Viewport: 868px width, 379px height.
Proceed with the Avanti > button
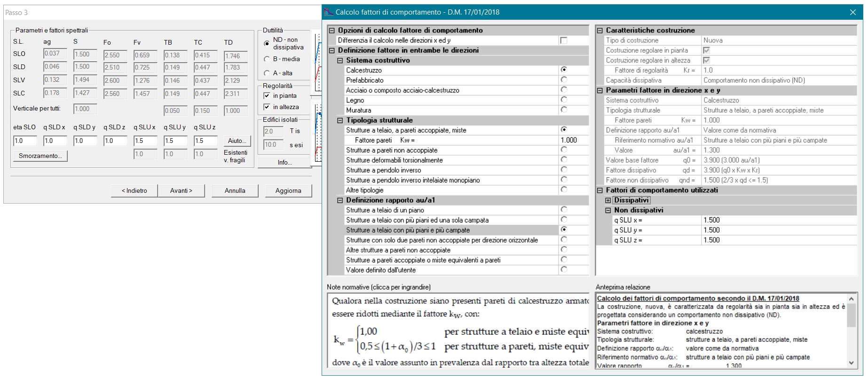pyautogui.click(x=181, y=190)
